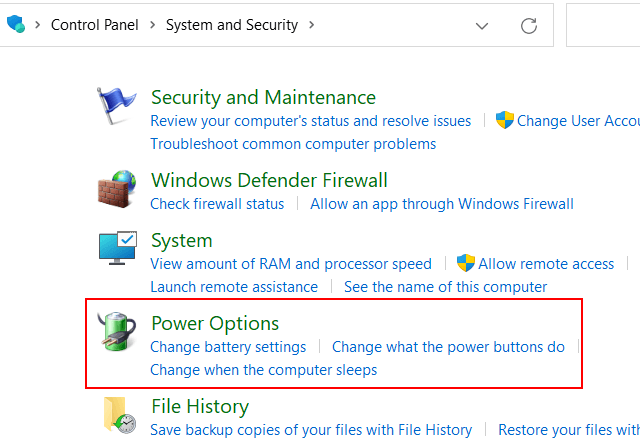Open Windows Defender Firewall heading

269,180
